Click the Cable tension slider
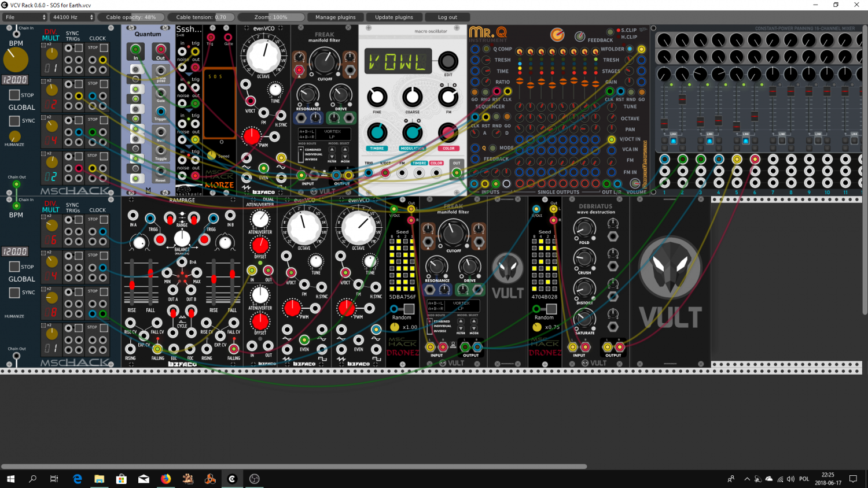 [x=201, y=17]
